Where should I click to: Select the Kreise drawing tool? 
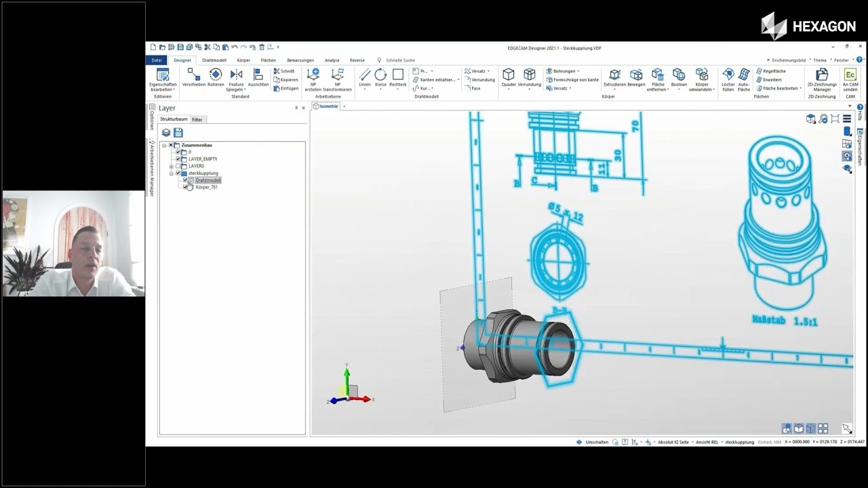coord(380,79)
